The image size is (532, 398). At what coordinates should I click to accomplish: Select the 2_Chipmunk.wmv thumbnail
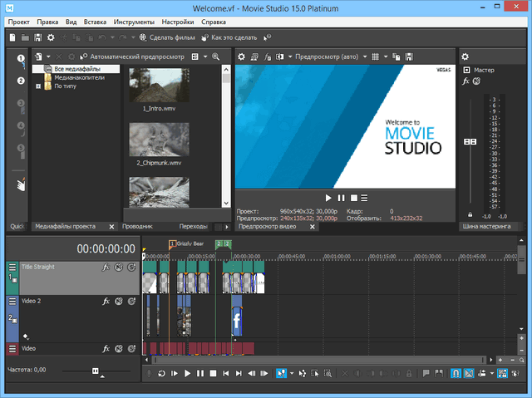(x=159, y=140)
